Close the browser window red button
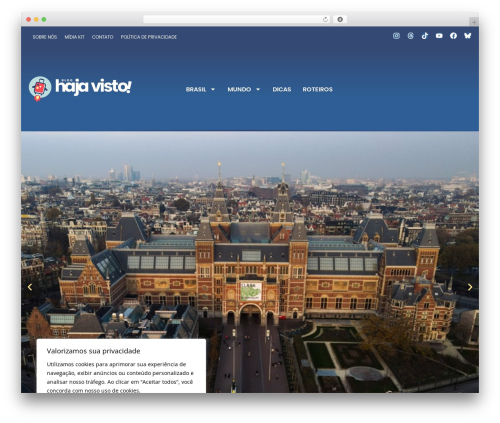Viewport: 500px width, 423px height. pos(29,20)
